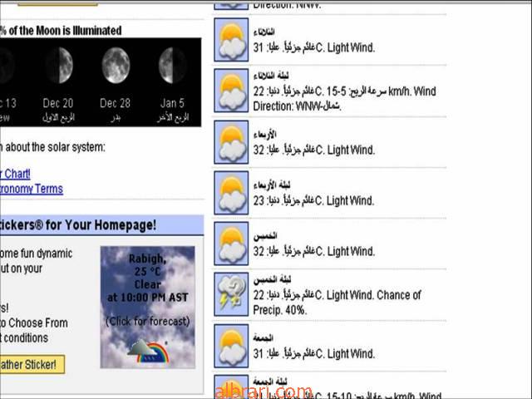Click the weather icon for ليلة الثلاثاء
Screen dimensions: 532x399
(231, 91)
